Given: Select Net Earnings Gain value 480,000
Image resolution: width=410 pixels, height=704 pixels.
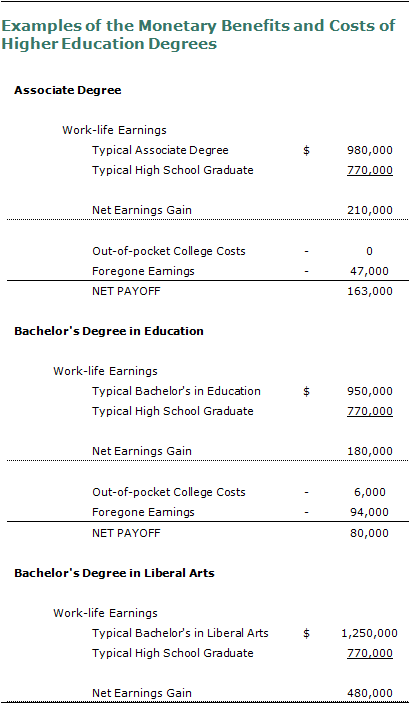Looking at the screenshot, I should coord(370,693).
